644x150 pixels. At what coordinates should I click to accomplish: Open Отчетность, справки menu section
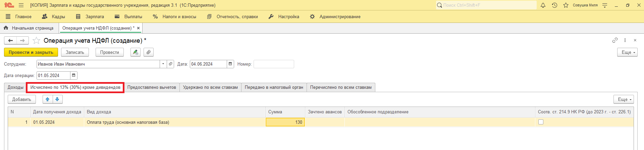pos(232,16)
